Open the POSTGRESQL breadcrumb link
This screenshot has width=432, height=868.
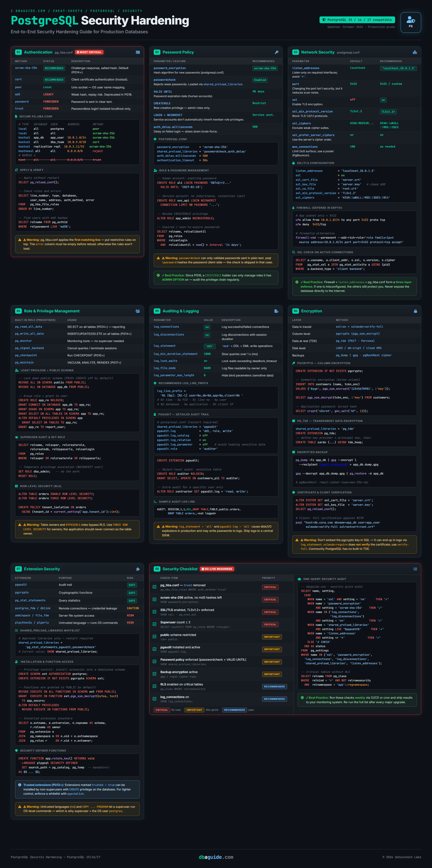tap(102, 11)
